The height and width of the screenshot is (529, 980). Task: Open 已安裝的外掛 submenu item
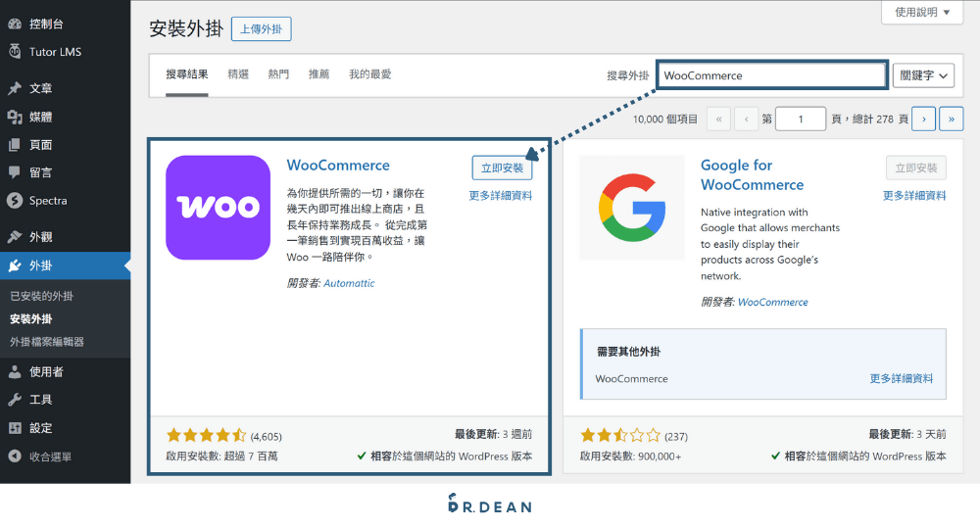click(x=41, y=296)
